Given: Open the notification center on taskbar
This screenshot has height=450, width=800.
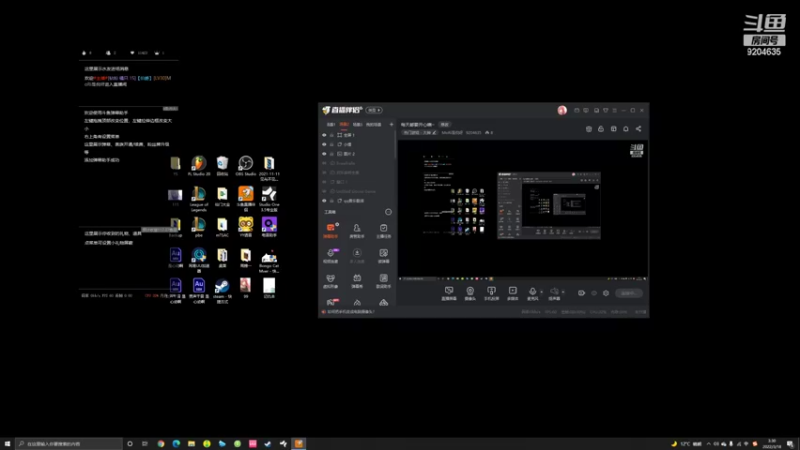Looking at the screenshot, I should (790, 444).
